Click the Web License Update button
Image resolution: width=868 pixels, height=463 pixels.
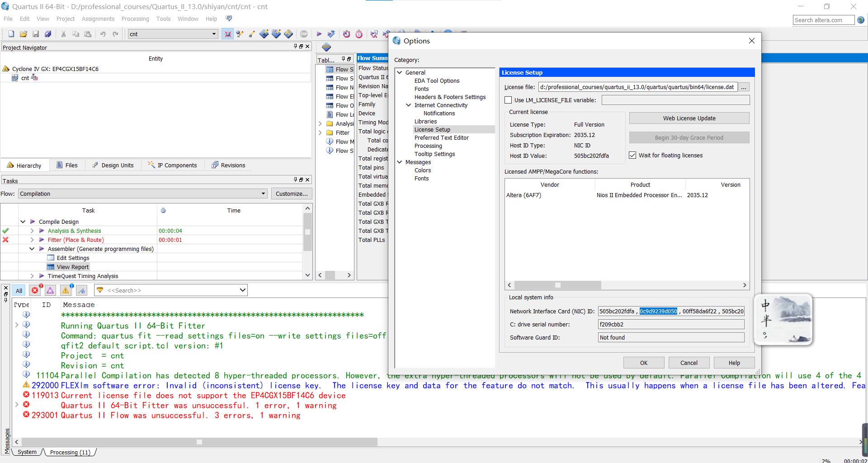[x=689, y=118]
